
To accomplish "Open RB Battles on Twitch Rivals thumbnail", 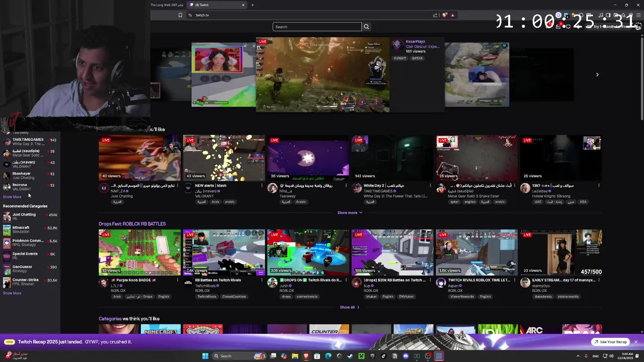I will (x=224, y=252).
